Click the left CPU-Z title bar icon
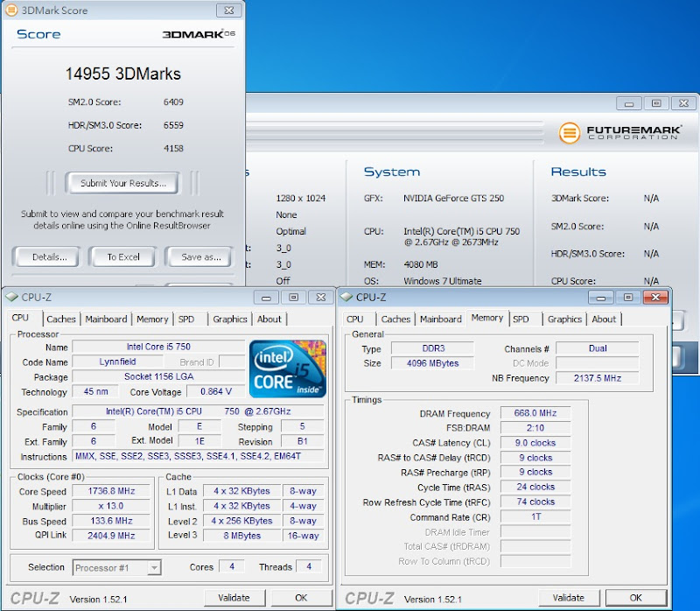This screenshot has width=700, height=611. [11, 297]
